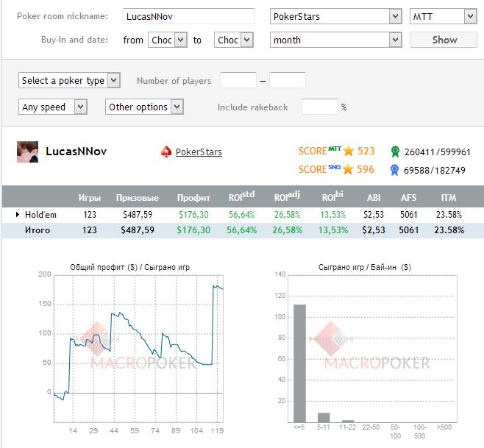Click the 11-22 buy-in bar
This screenshot has width=484, height=448.
(x=348, y=421)
